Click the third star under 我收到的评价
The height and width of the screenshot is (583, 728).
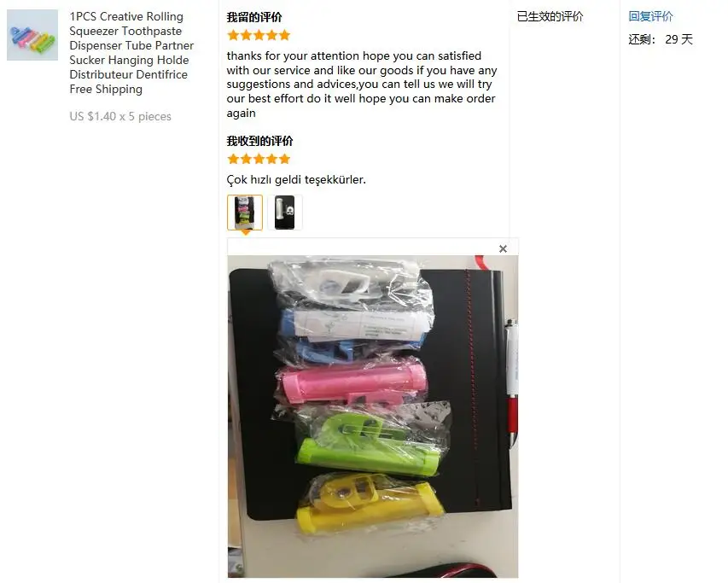click(x=259, y=160)
